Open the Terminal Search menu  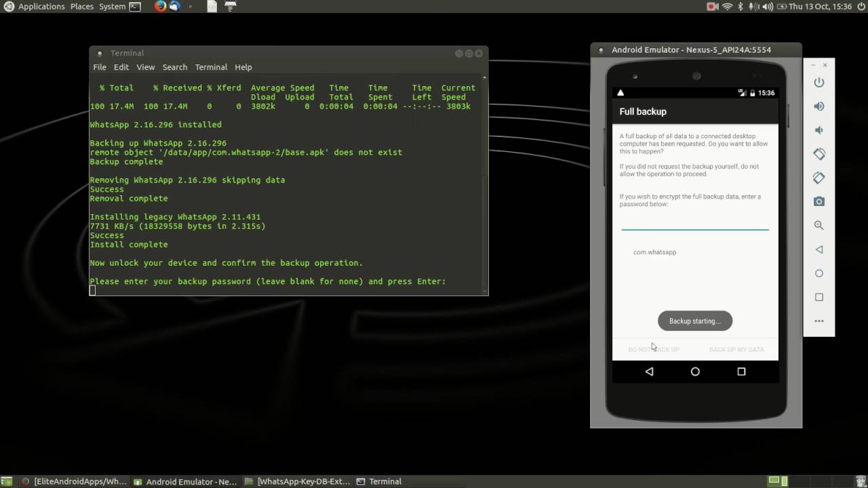(x=174, y=67)
